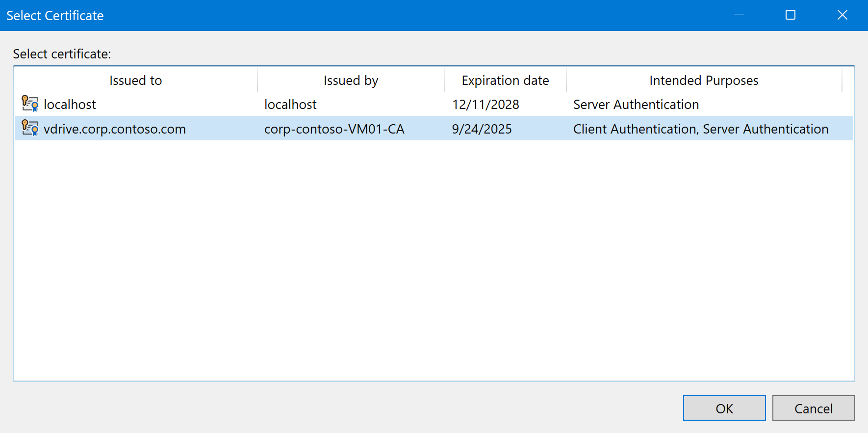Click Client Authentication, Server Authentication purposes
This screenshot has height=433, width=868.
[701, 129]
